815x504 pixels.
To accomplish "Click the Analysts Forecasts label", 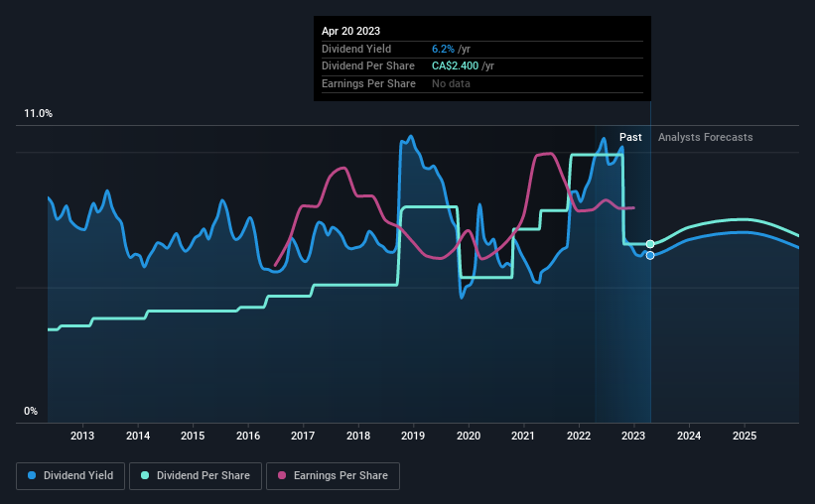I will [706, 137].
